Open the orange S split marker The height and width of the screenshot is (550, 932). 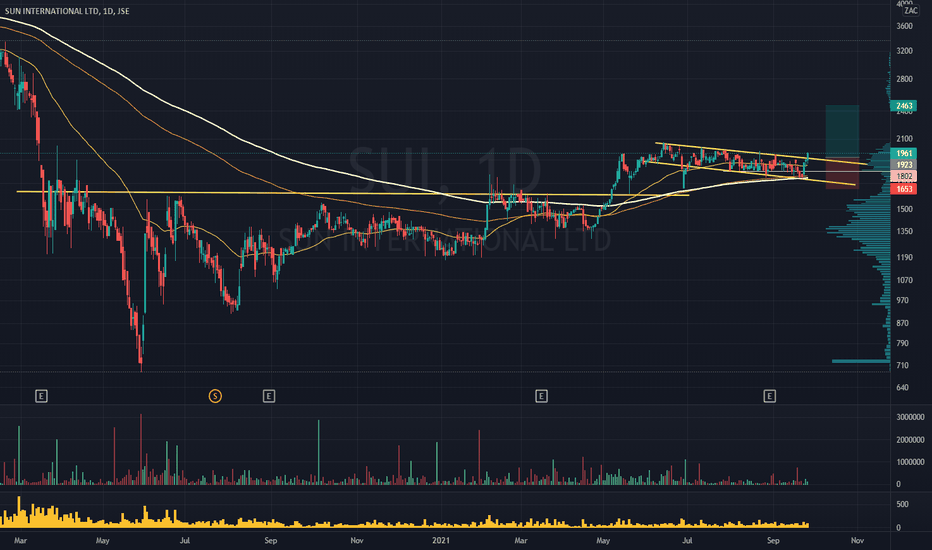click(x=215, y=395)
